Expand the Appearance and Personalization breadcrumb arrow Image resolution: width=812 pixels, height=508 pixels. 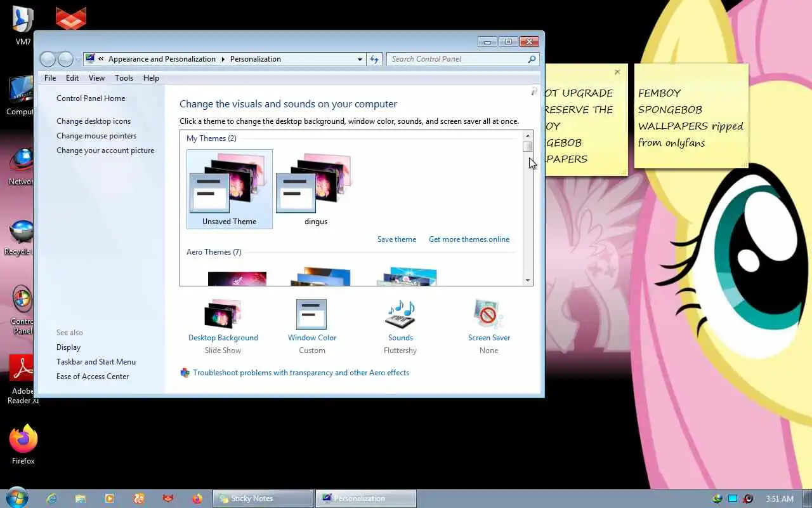pyautogui.click(x=223, y=59)
